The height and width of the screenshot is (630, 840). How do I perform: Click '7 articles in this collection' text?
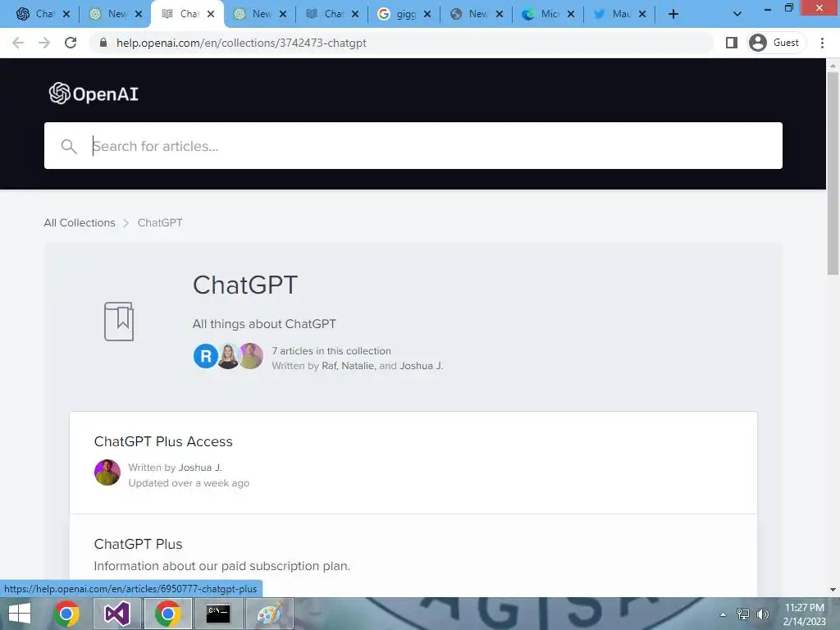[331, 351]
